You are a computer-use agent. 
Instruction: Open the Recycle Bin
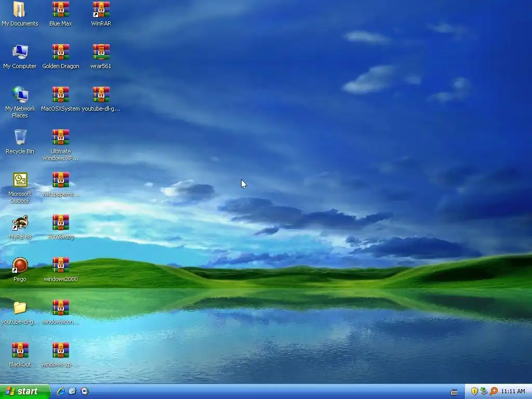point(20,137)
